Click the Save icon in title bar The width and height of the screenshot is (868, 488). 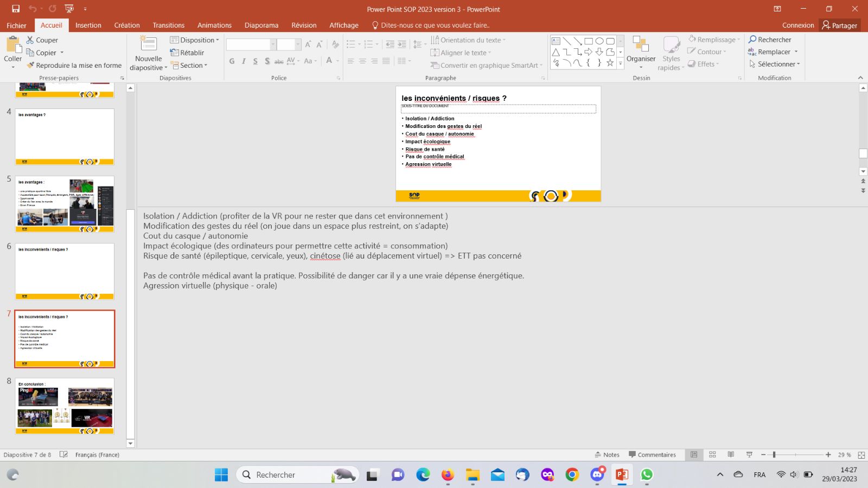click(x=16, y=9)
